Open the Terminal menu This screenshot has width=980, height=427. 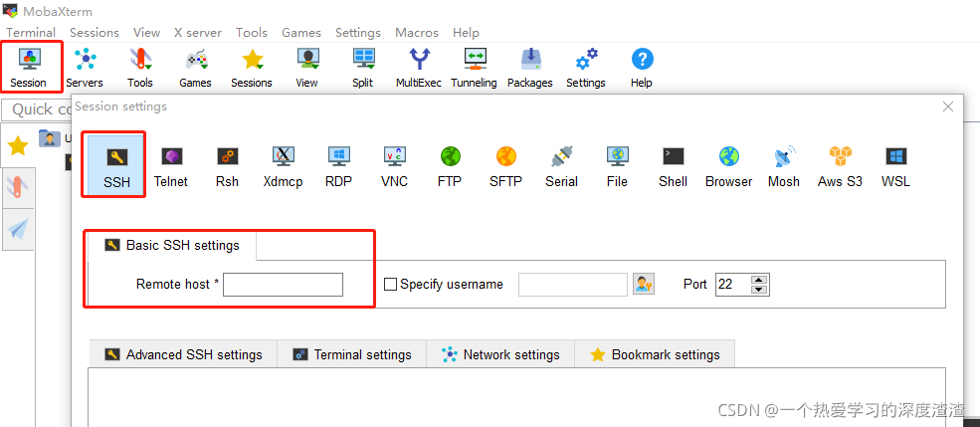coord(31,33)
